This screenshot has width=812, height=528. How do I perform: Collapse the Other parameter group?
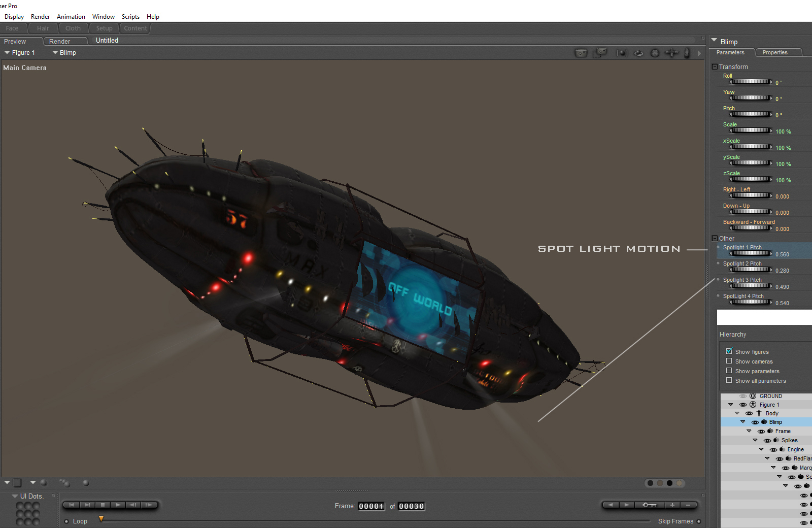coord(715,238)
